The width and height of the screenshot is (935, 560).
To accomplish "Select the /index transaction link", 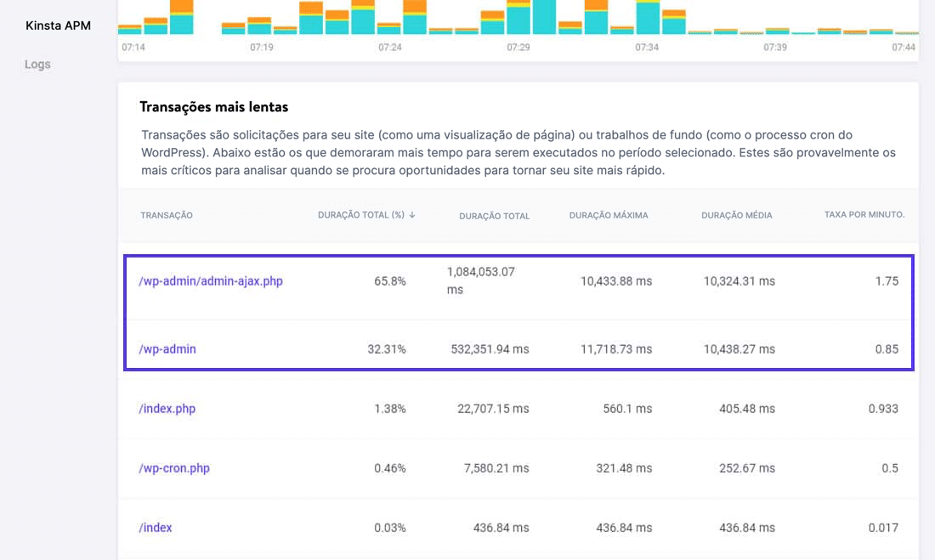I will pos(156,527).
